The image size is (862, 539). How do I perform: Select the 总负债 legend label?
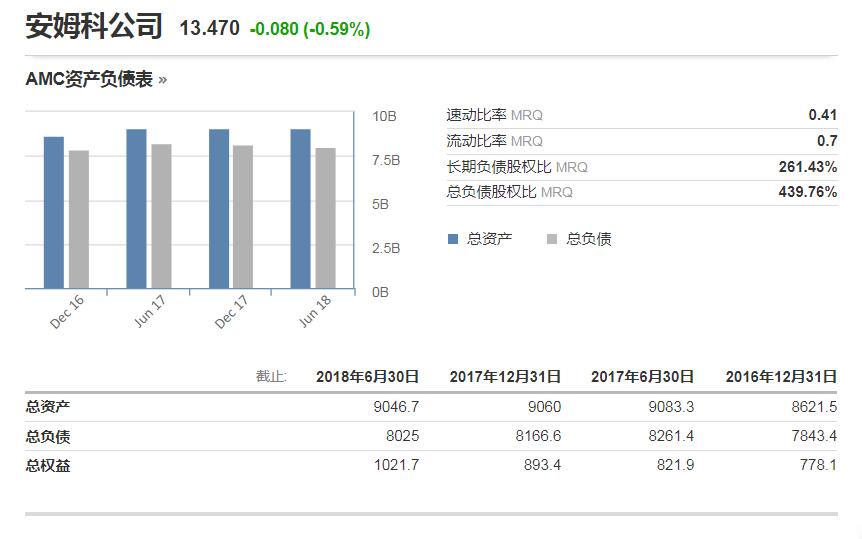tap(589, 239)
